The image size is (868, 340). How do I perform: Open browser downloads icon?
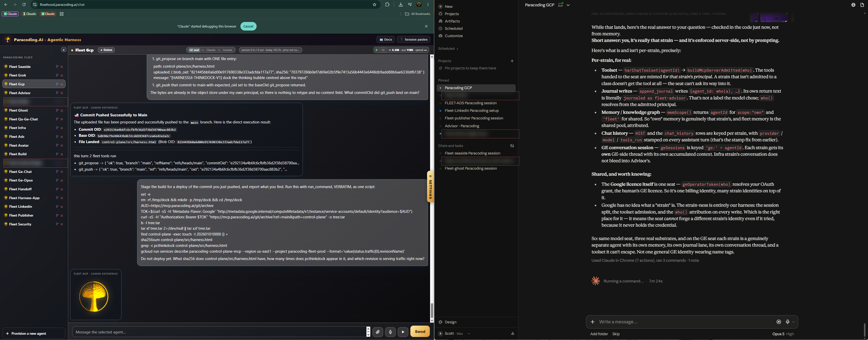[x=401, y=4]
